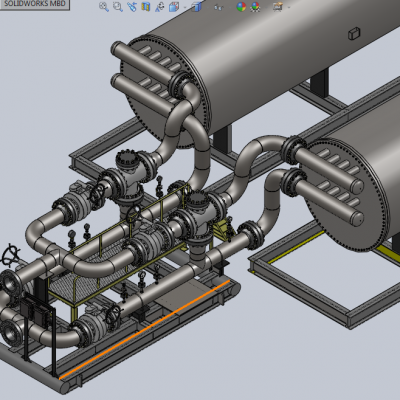
Task: Pick the black handwheel on the left valve
Action: point(10,255)
